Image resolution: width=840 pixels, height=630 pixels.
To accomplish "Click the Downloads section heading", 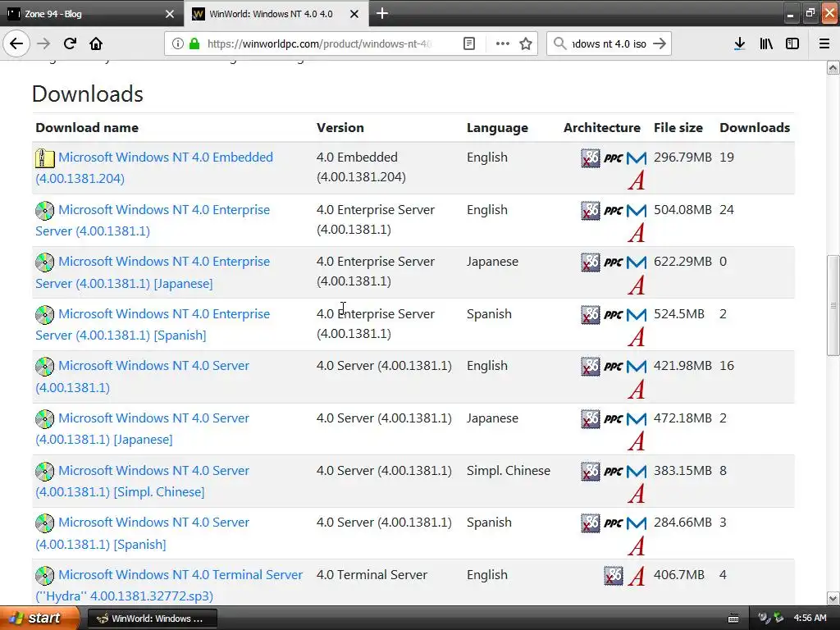I will (87, 94).
